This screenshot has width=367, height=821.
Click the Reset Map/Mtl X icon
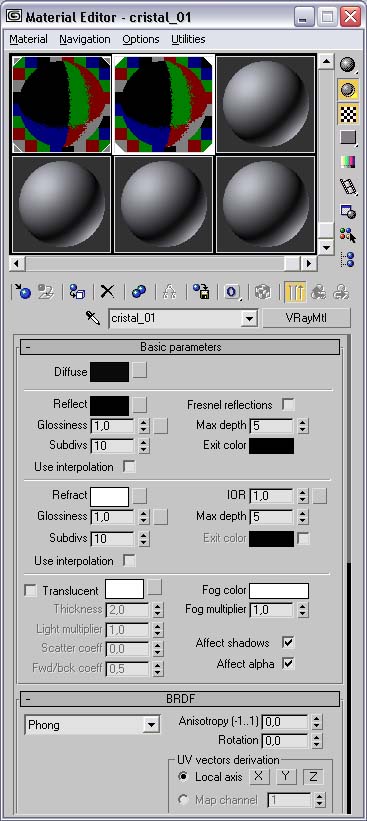pos(107,292)
